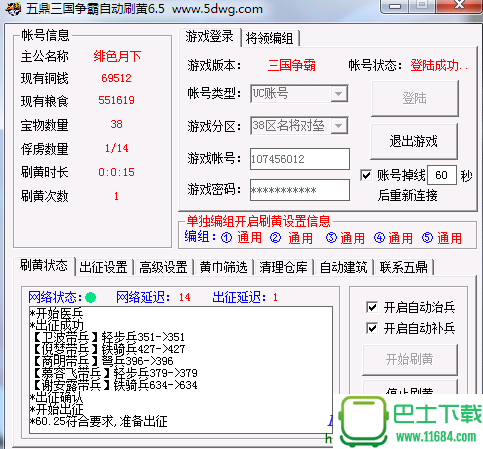Viewport: 483px width, 449px height.
Task: Open 自动建筑 tab
Action: (343, 267)
